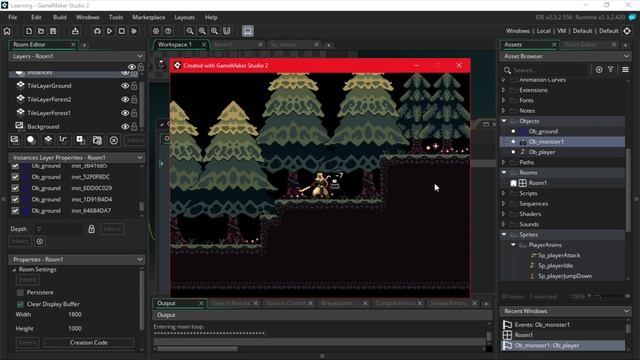
Task: Click the create asset plus icon
Action: (x=599, y=70)
